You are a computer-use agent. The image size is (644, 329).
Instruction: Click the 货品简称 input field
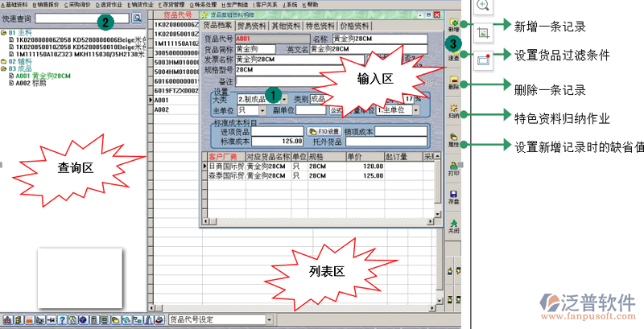(x=254, y=49)
